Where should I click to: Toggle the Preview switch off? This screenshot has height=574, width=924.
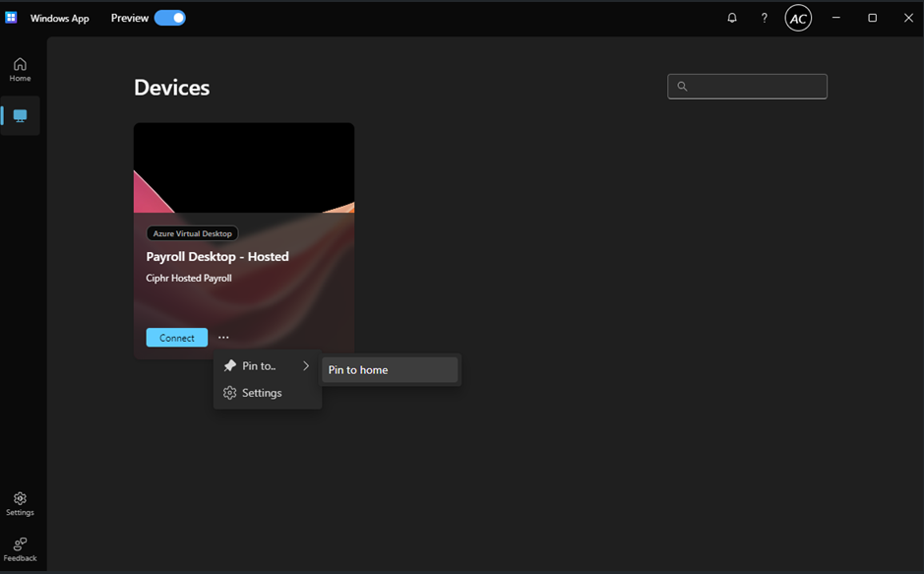point(169,18)
